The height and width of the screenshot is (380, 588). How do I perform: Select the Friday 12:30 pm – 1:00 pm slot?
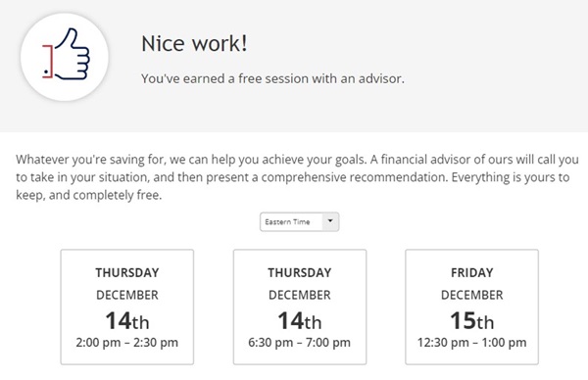pyautogui.click(x=471, y=307)
